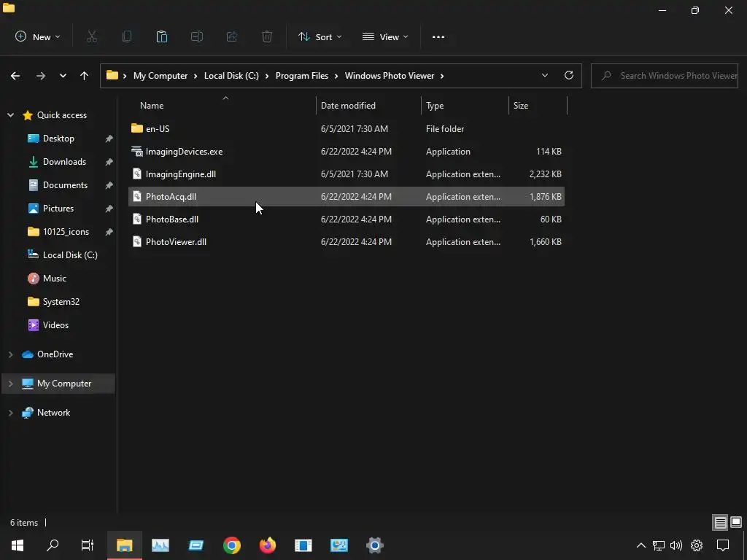Sort by the Type column header
The height and width of the screenshot is (560, 747).
(x=465, y=105)
